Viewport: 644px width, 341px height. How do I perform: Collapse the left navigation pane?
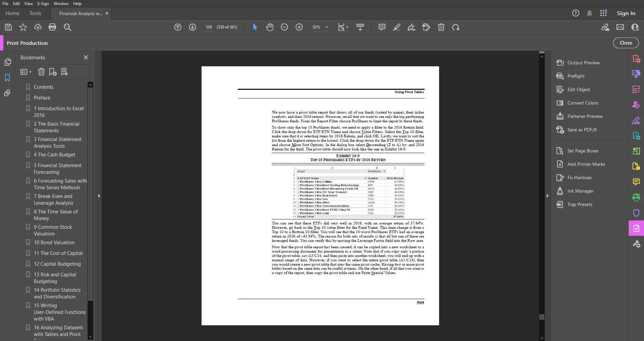coord(99,196)
